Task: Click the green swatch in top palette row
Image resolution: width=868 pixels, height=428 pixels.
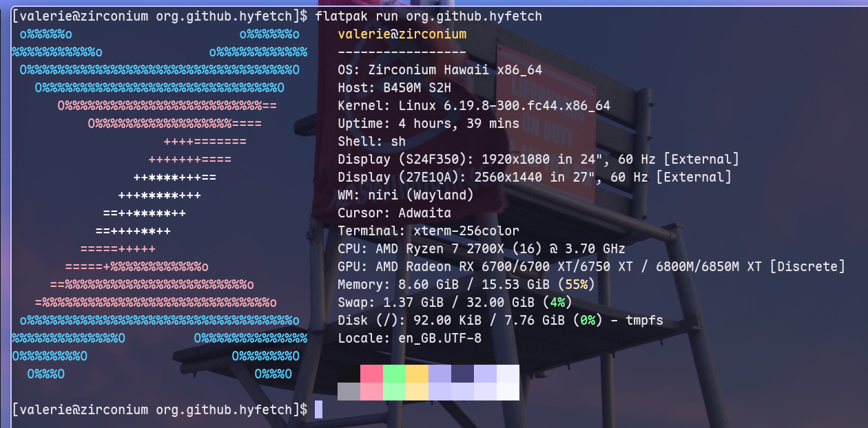Action: point(395,374)
